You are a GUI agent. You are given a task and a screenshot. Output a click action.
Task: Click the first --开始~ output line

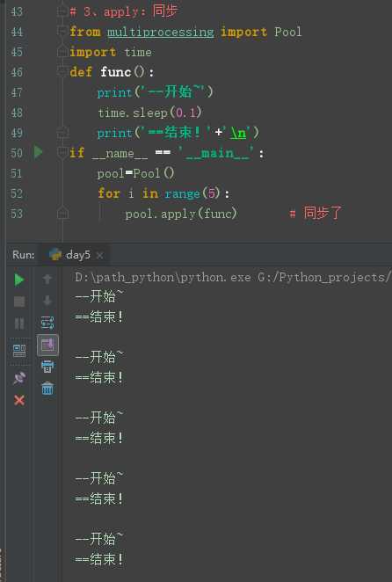tap(99, 296)
